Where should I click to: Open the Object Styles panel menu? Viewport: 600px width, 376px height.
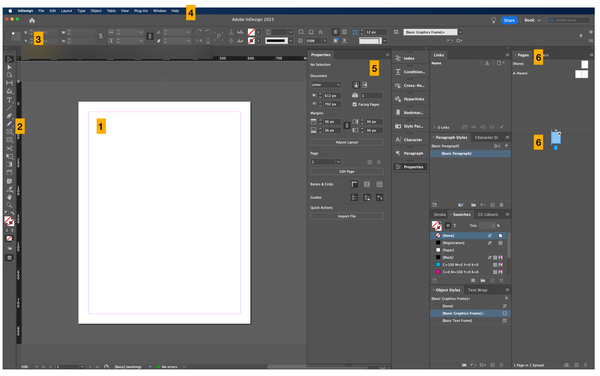click(x=507, y=290)
